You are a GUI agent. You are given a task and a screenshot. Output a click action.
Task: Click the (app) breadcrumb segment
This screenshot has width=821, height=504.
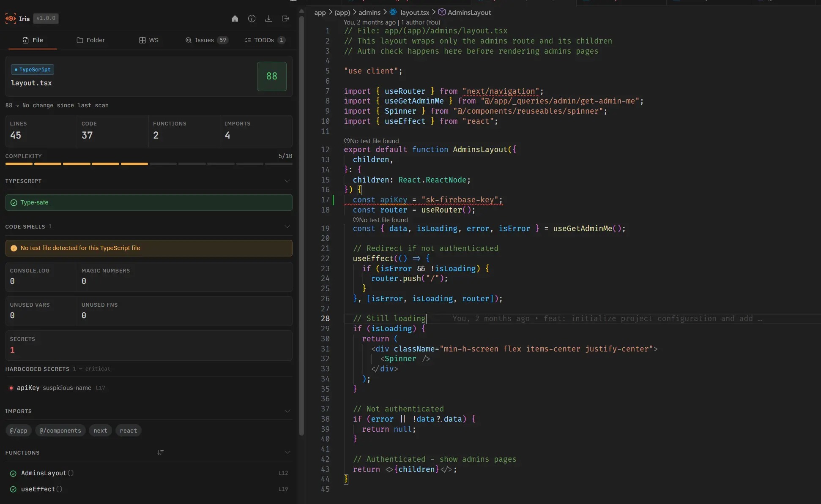(342, 12)
